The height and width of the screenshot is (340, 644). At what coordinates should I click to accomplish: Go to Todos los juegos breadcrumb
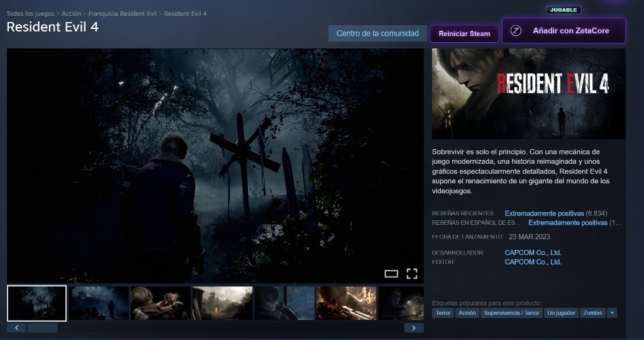point(30,14)
